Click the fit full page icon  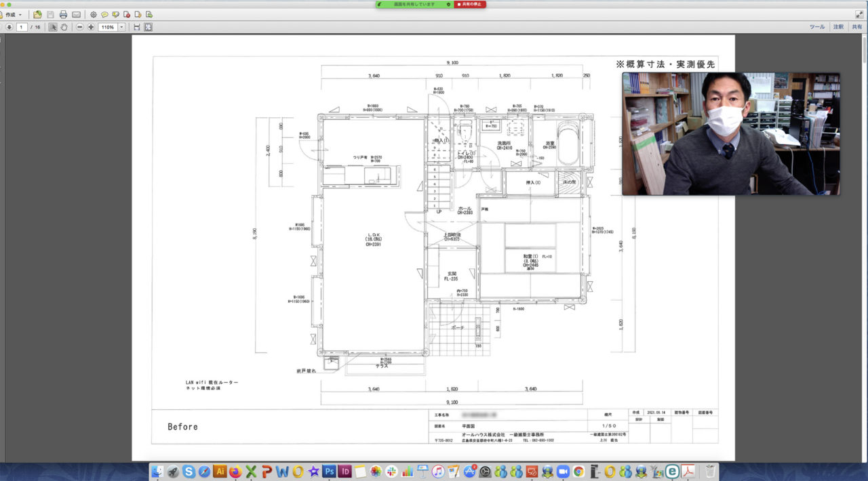148,27
